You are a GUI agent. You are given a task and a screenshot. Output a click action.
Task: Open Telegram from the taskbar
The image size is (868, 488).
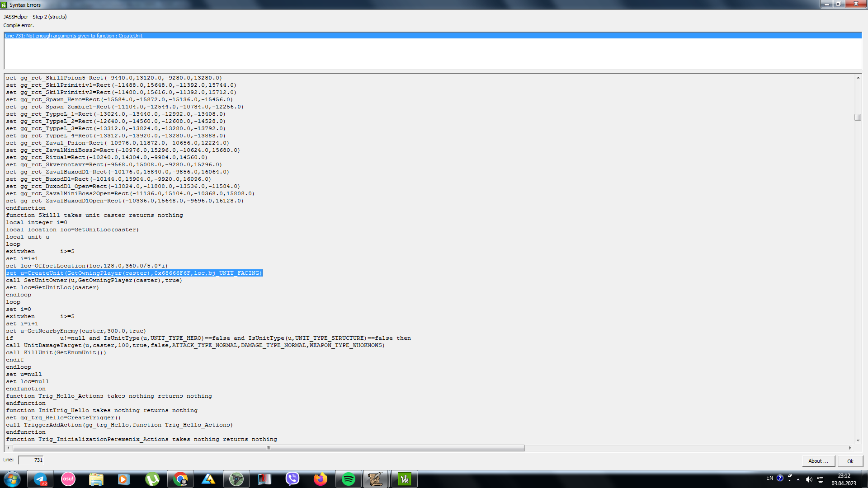pos(40,479)
